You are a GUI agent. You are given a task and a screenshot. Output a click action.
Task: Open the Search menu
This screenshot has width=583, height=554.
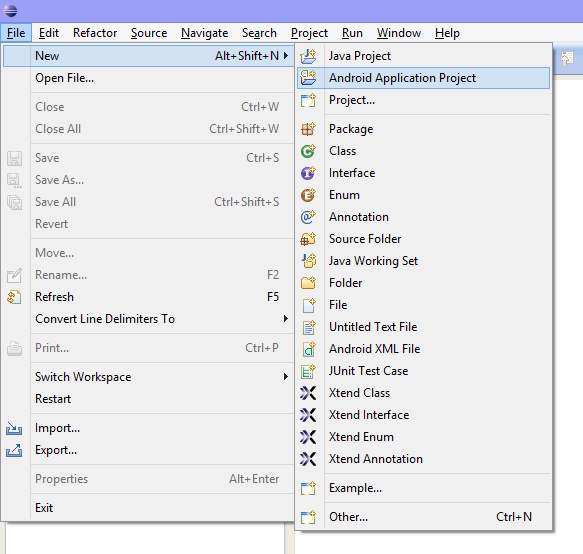tap(259, 33)
